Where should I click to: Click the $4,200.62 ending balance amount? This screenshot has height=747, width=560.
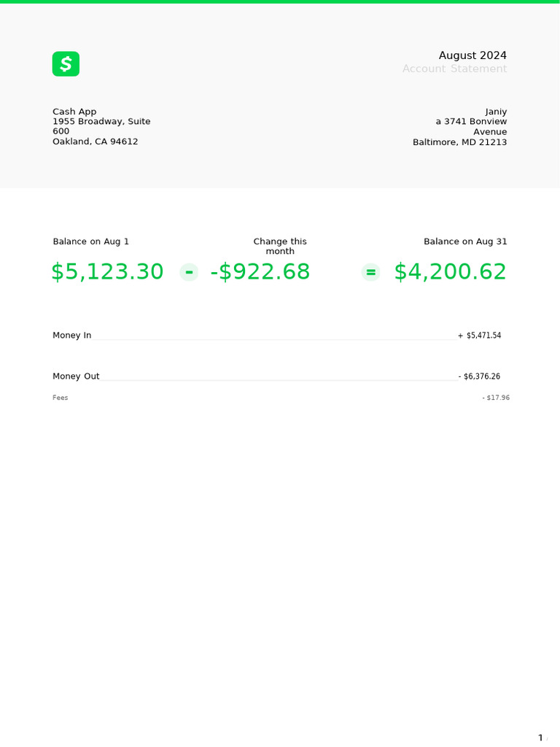coord(450,272)
